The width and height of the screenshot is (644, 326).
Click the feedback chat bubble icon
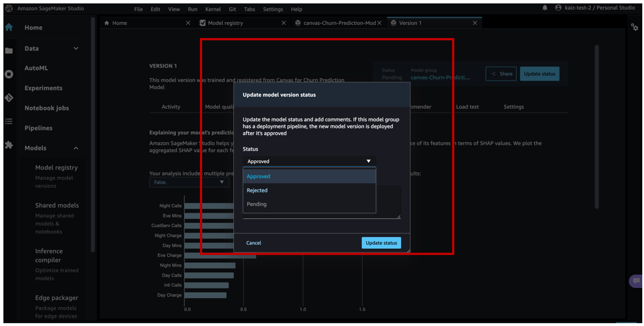636,281
